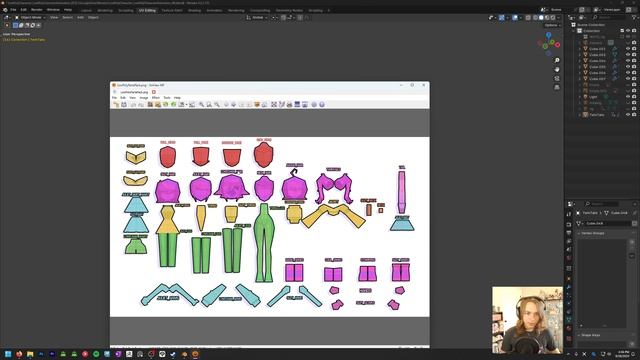Open XnView Tools menu
The width and height of the screenshot is (640, 360).
167,98
